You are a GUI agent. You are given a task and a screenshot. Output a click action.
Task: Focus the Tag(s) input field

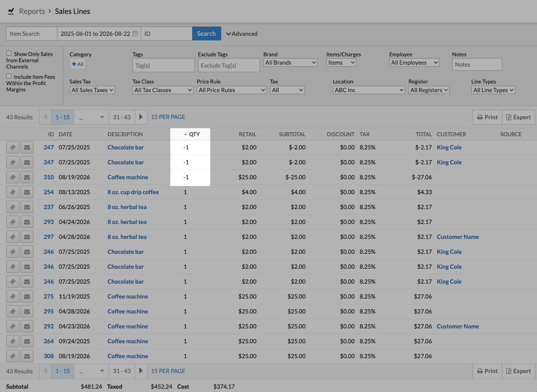click(163, 65)
